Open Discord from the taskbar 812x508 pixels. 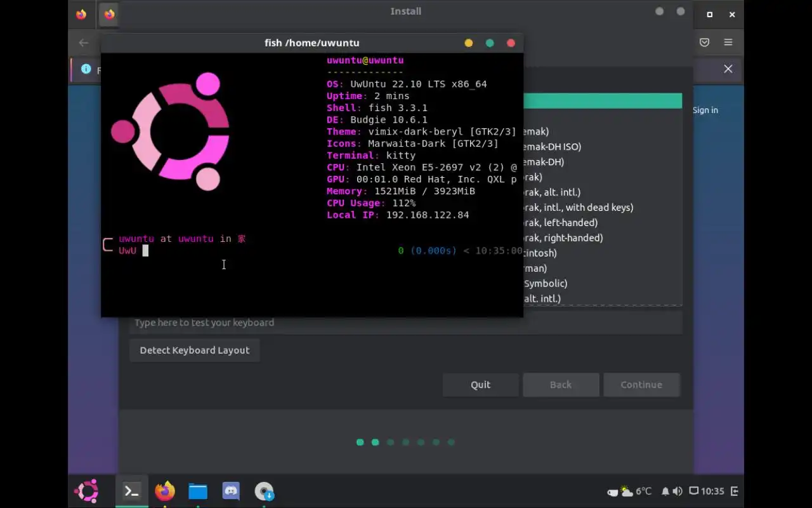click(x=231, y=491)
